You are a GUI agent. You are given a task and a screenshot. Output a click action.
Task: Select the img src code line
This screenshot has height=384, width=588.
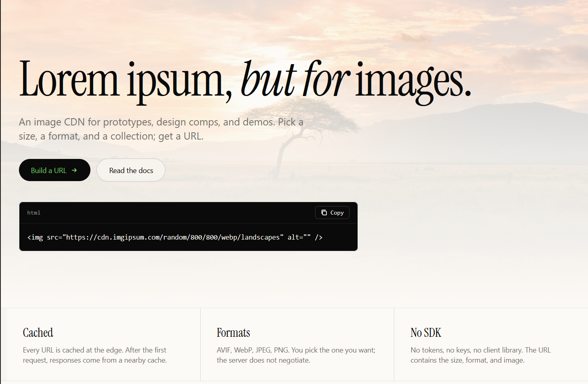[x=175, y=237]
